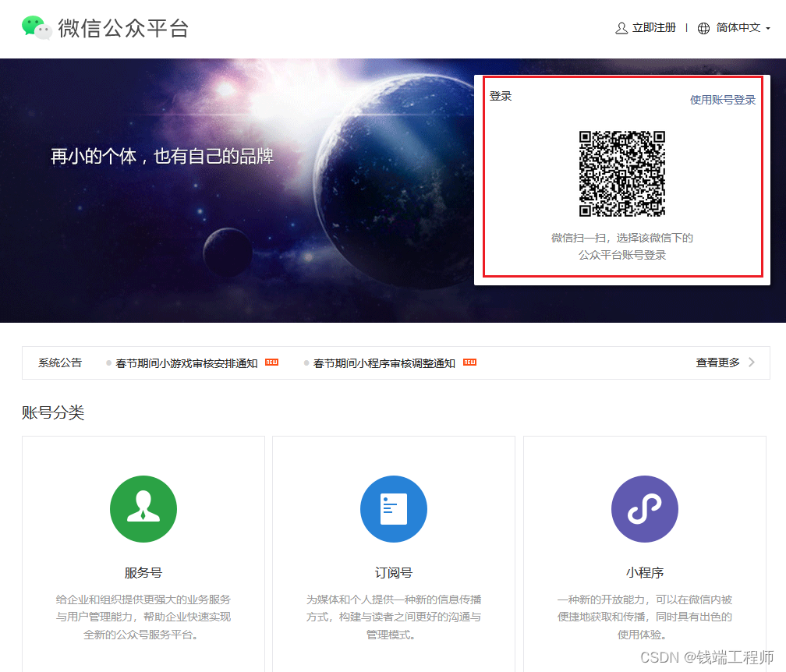
Task: Click the blue 订阅号 document icon
Action: (394, 508)
